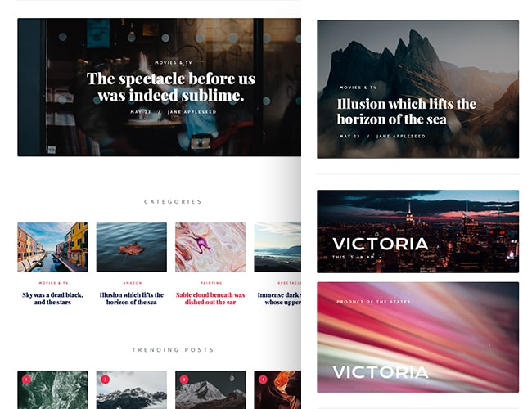Open the Victoria city skyline ad banner
The width and height of the screenshot is (532, 409).
(x=418, y=231)
